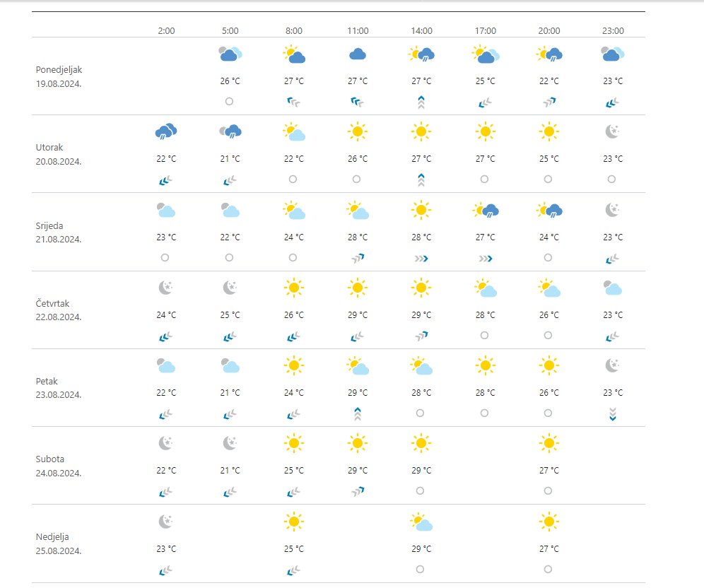Select the Ponedjeljak 19.08.2024. row label

(x=58, y=76)
